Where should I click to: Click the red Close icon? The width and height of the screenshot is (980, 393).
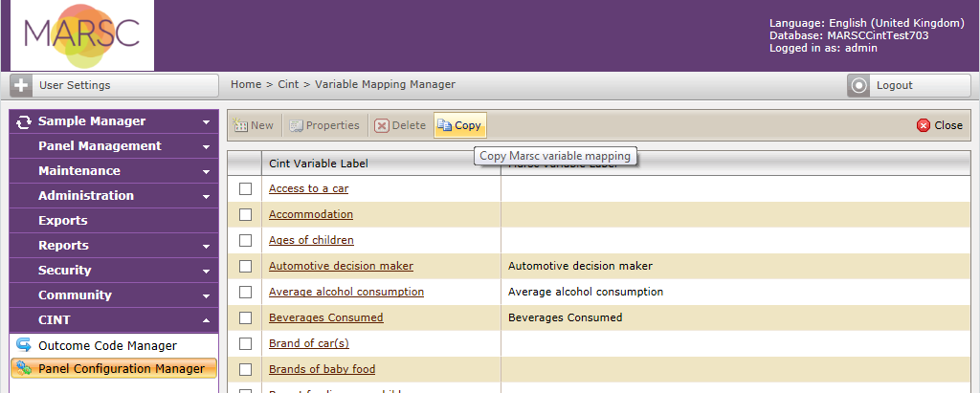924,125
